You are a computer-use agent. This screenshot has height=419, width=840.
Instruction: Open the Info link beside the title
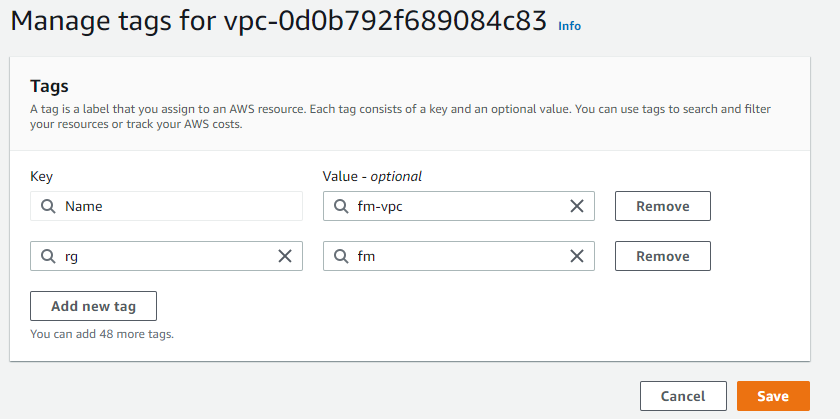(569, 26)
